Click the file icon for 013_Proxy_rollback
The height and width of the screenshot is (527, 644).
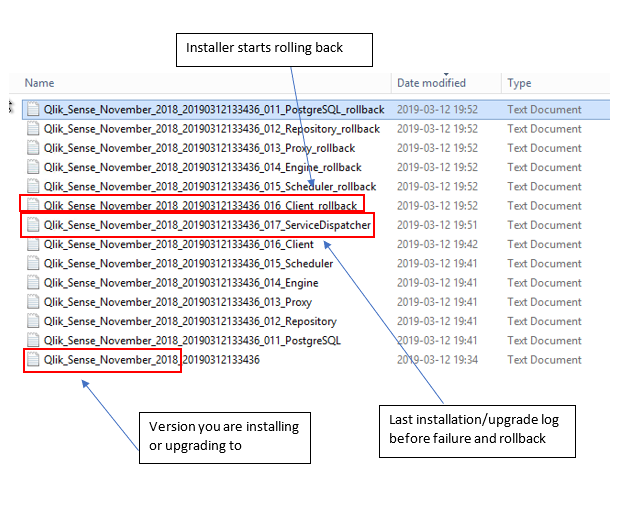tap(33, 148)
